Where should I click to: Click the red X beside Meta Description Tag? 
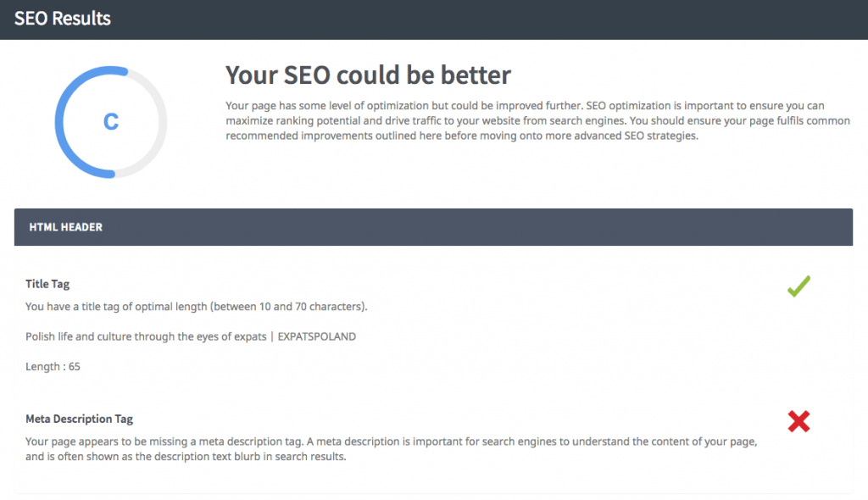(x=798, y=421)
